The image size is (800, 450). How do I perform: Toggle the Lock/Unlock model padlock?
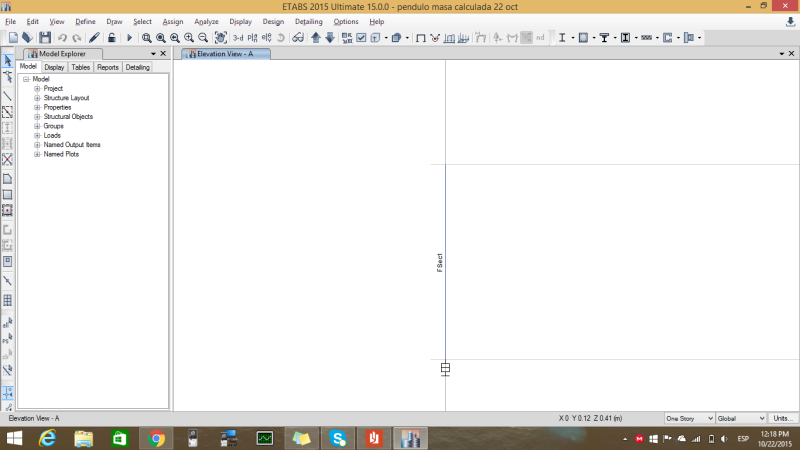tap(111, 37)
